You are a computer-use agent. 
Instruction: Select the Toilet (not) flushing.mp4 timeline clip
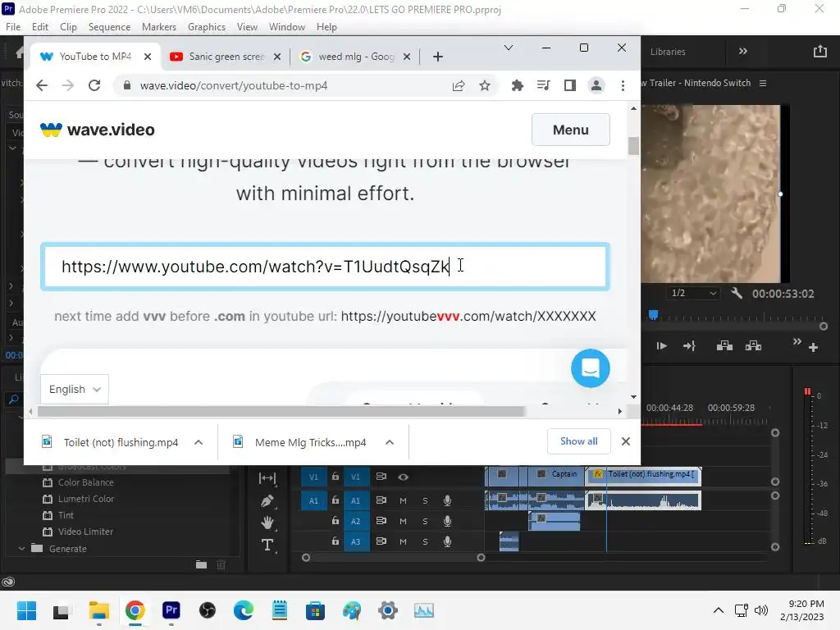643,476
